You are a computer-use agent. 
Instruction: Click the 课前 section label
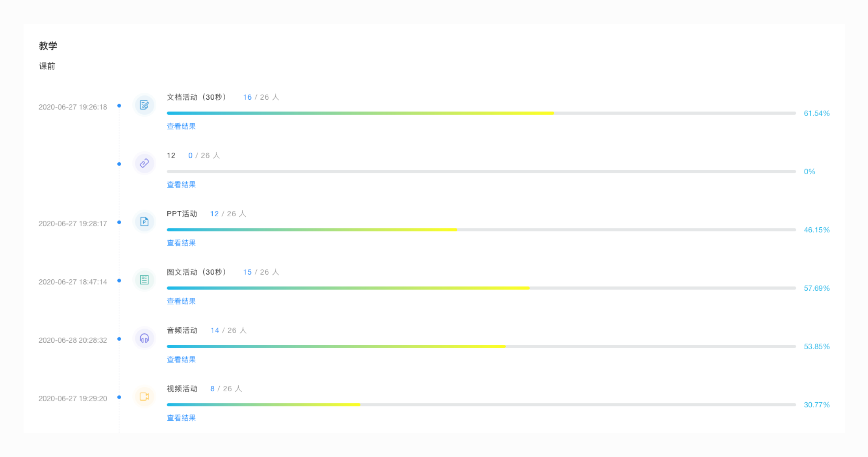point(47,66)
